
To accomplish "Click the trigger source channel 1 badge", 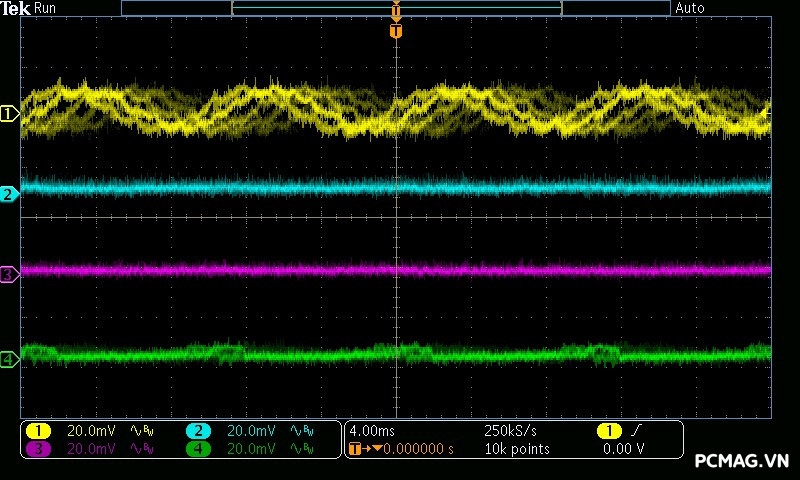I will [x=608, y=430].
